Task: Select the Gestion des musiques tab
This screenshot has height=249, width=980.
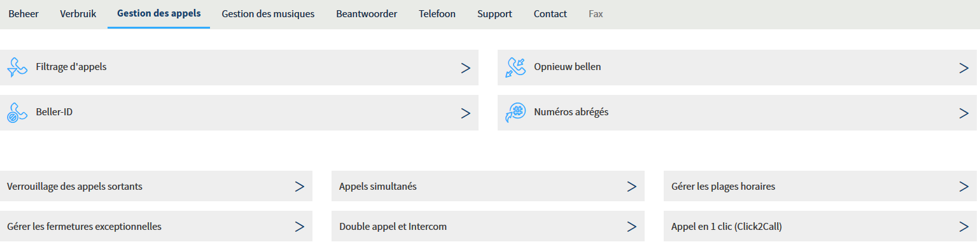Action: 268,14
